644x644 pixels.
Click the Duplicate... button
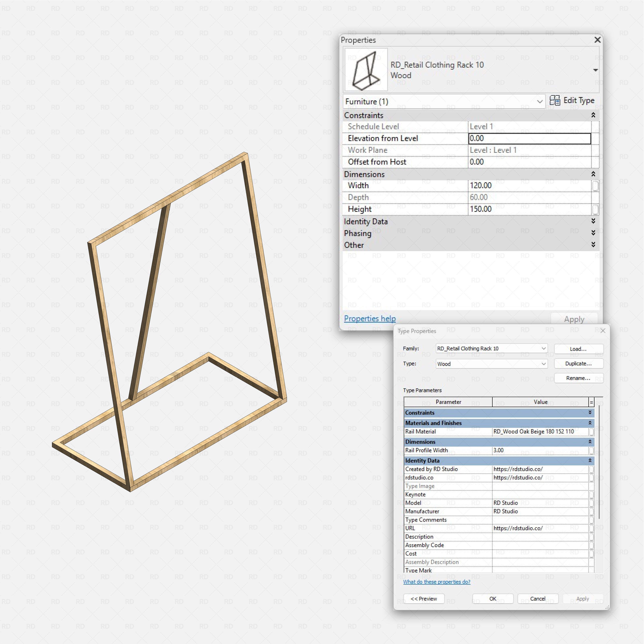[x=579, y=364]
